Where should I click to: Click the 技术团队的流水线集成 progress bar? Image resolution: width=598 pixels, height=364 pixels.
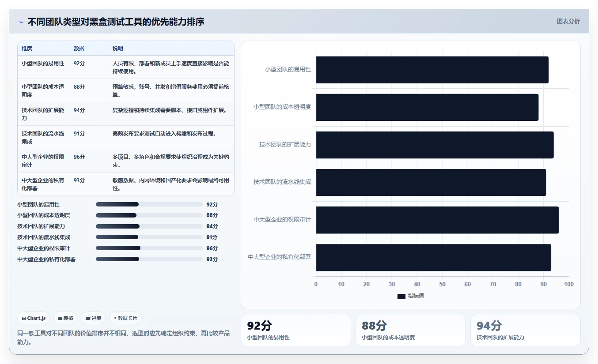click(x=149, y=237)
